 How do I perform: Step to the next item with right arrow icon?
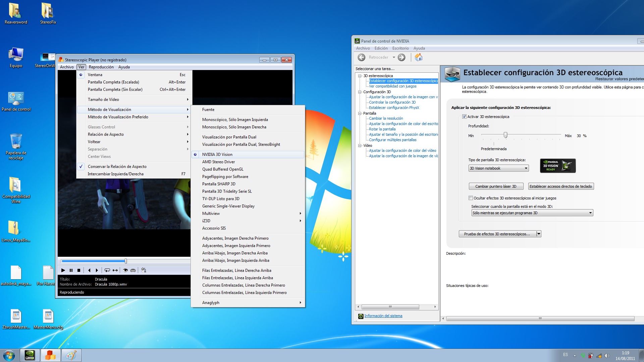(x=97, y=270)
